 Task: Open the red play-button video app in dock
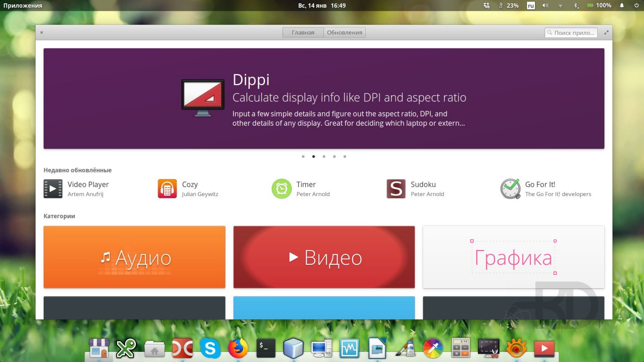544,348
